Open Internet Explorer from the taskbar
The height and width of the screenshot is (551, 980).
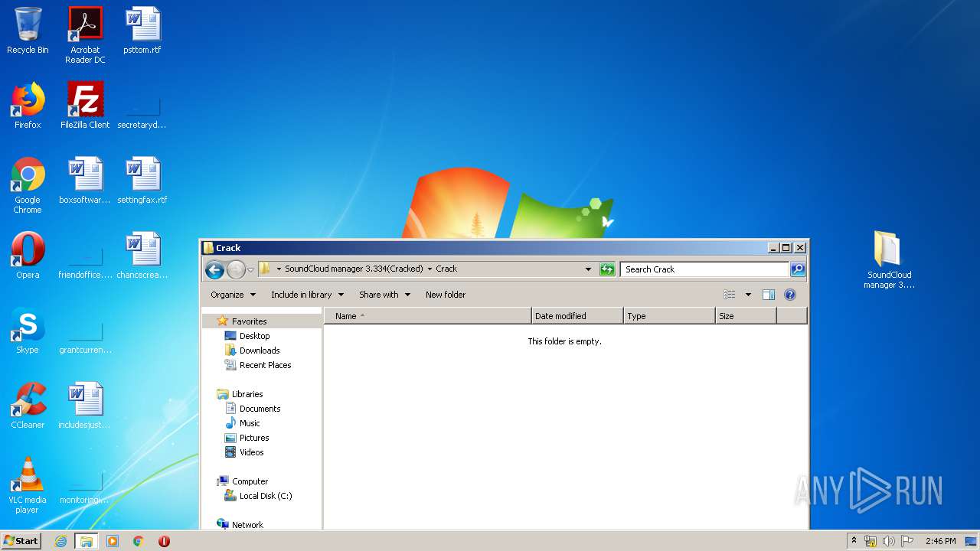point(60,541)
